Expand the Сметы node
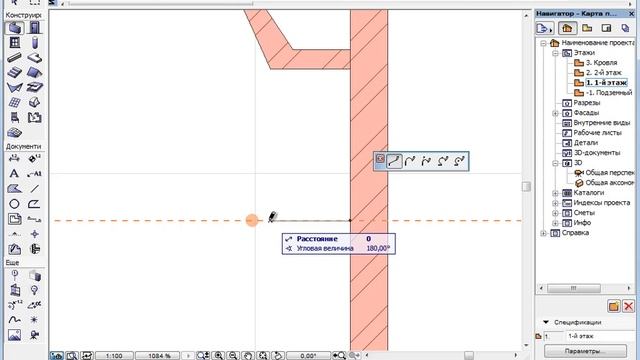The width and height of the screenshot is (640, 360). (556, 213)
